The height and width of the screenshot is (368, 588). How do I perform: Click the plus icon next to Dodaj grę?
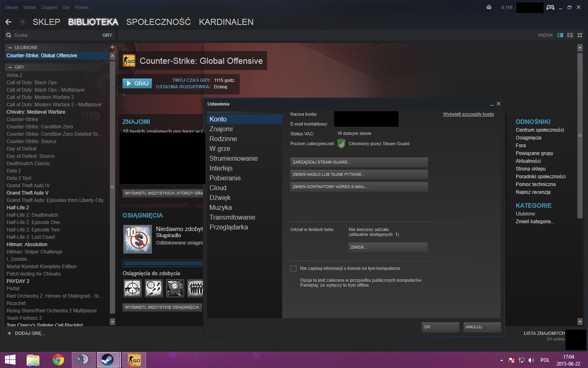click(9, 333)
